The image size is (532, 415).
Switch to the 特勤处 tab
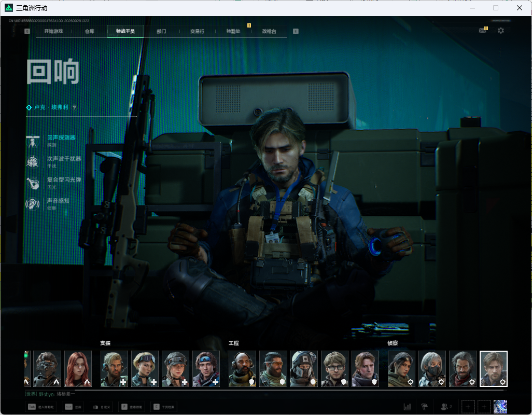point(233,31)
